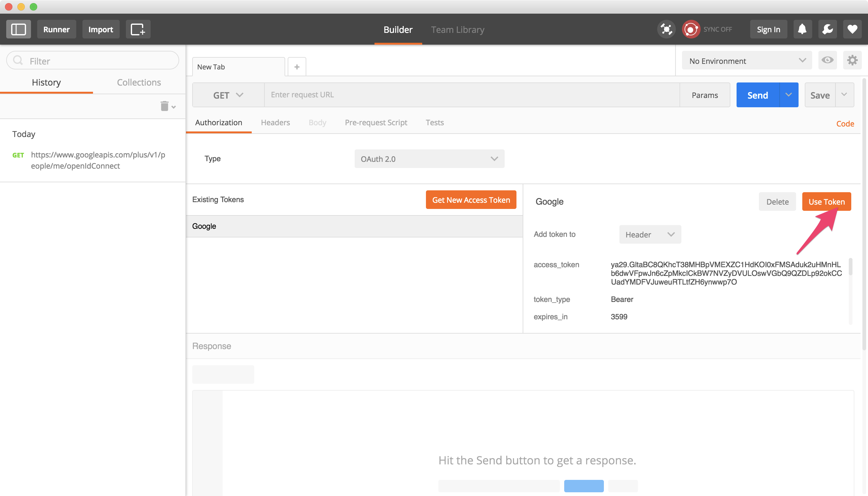Switch to the Team Library tab

(x=457, y=30)
